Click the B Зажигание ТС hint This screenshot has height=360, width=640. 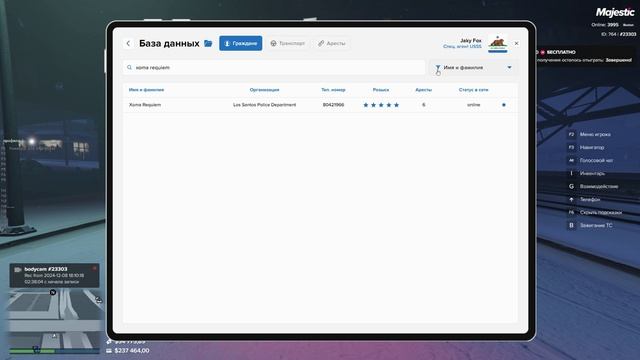click(590, 225)
